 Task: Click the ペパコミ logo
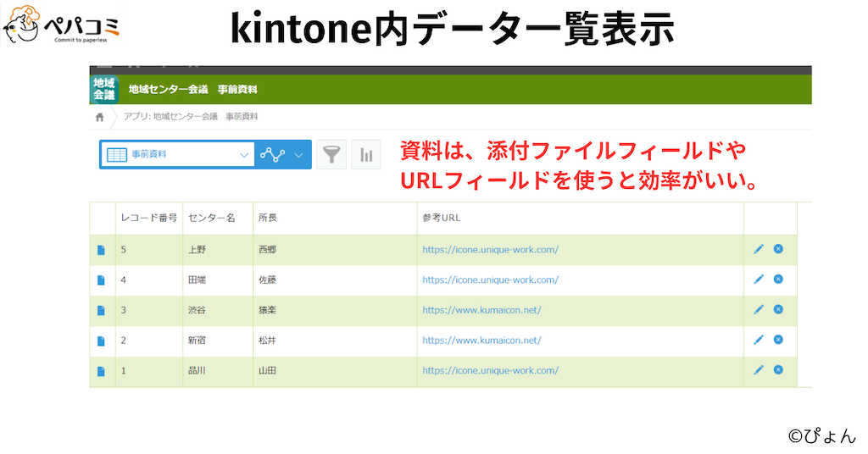click(61, 24)
